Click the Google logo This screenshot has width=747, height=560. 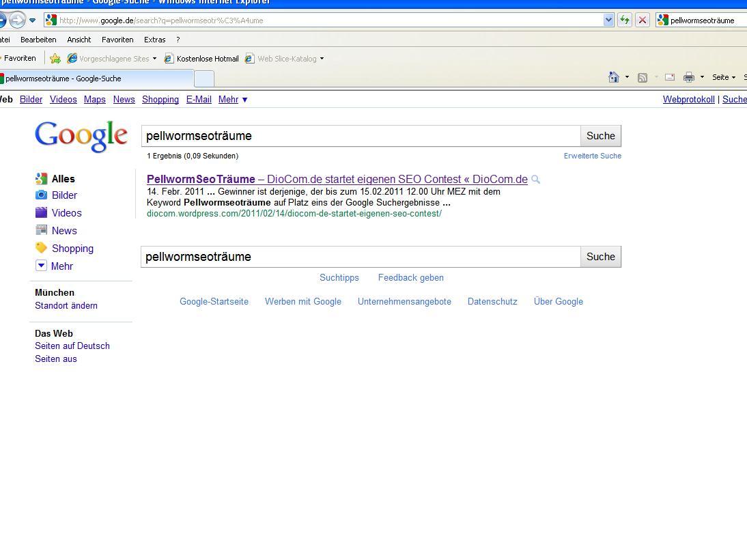point(81,137)
